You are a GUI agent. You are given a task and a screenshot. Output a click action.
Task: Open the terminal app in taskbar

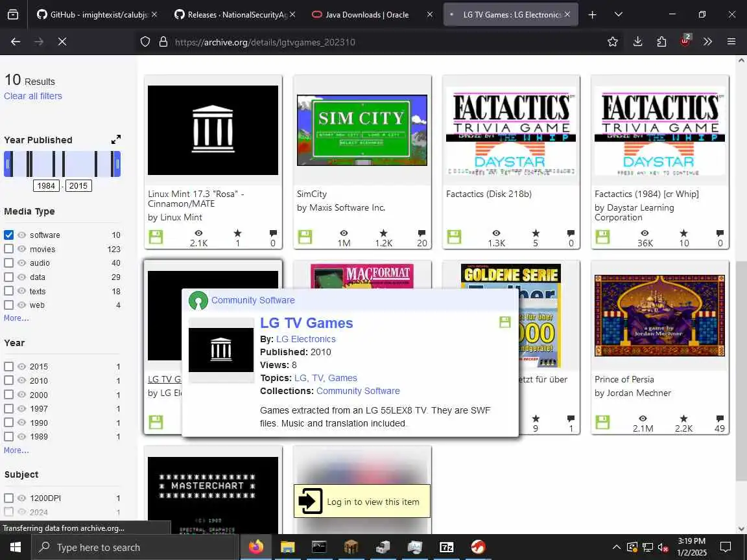[x=319, y=547]
